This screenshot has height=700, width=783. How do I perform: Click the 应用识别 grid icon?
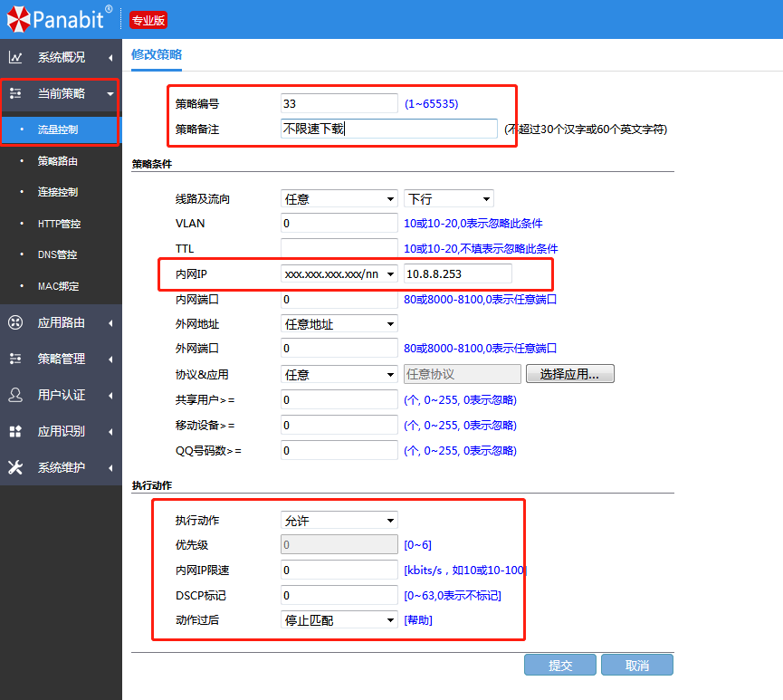click(x=15, y=431)
